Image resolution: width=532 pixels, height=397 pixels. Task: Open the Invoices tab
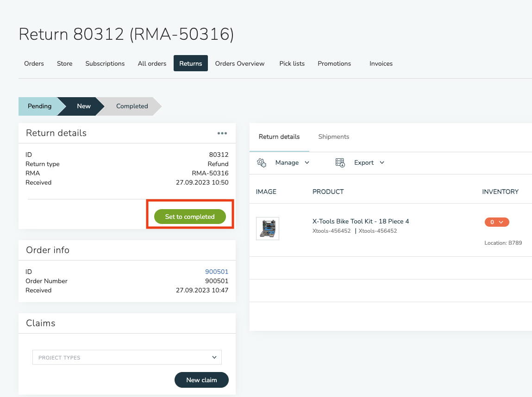pos(381,63)
